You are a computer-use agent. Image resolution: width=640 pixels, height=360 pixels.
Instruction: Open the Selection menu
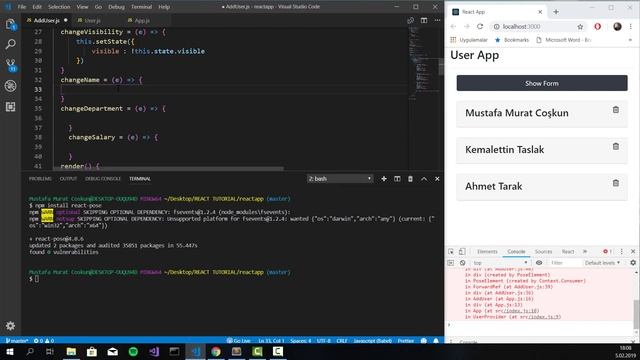coord(59,7)
